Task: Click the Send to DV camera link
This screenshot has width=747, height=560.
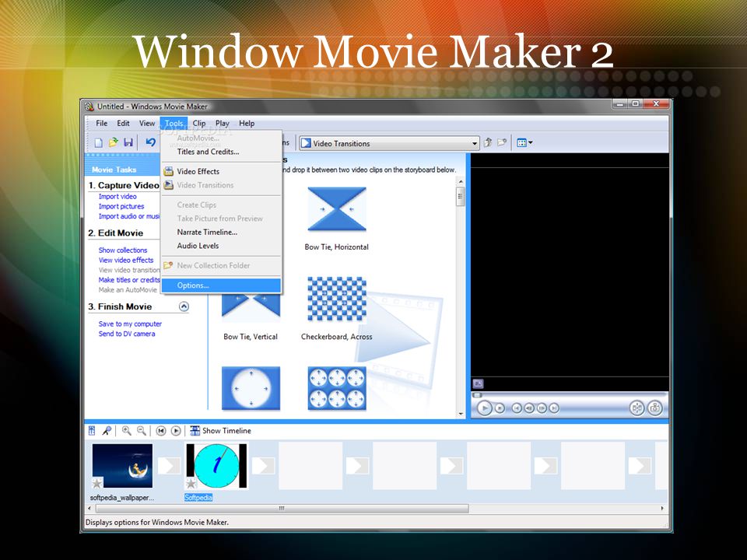Action: pos(127,334)
